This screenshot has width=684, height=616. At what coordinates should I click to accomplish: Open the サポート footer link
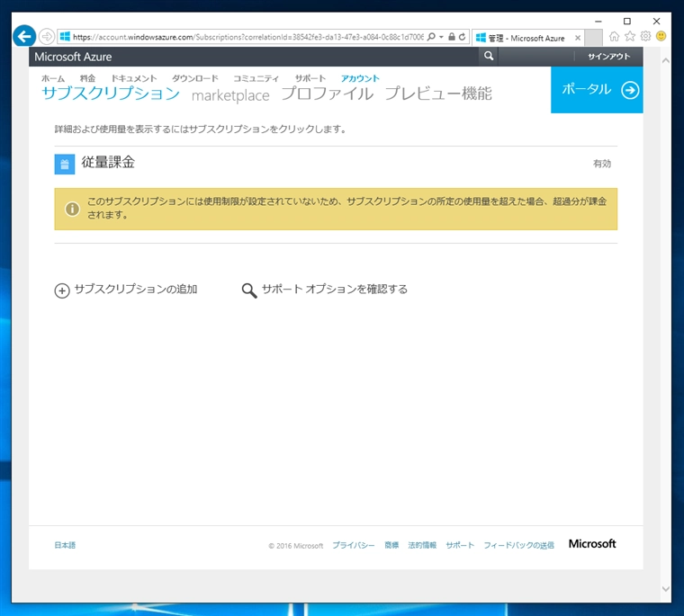pos(460,545)
